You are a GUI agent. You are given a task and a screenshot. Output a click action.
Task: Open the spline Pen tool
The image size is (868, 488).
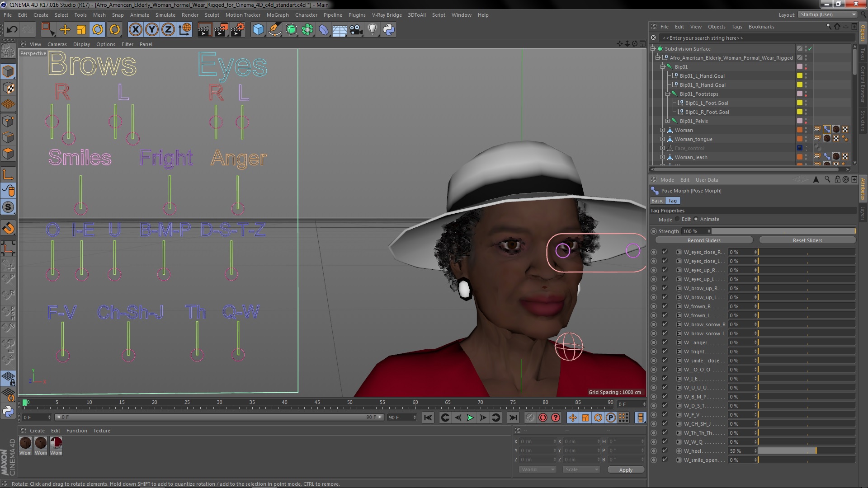click(274, 30)
